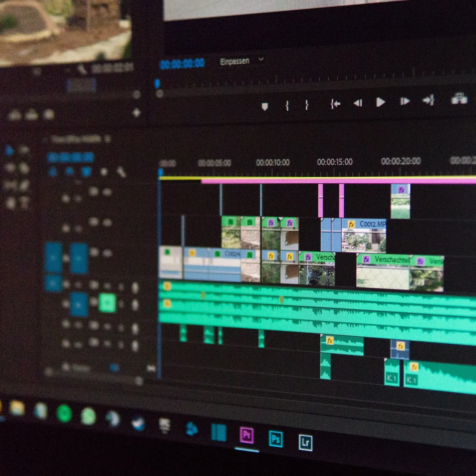Select the small blue audio clip with fx badge
The height and width of the screenshot is (476, 476).
coord(400,349)
